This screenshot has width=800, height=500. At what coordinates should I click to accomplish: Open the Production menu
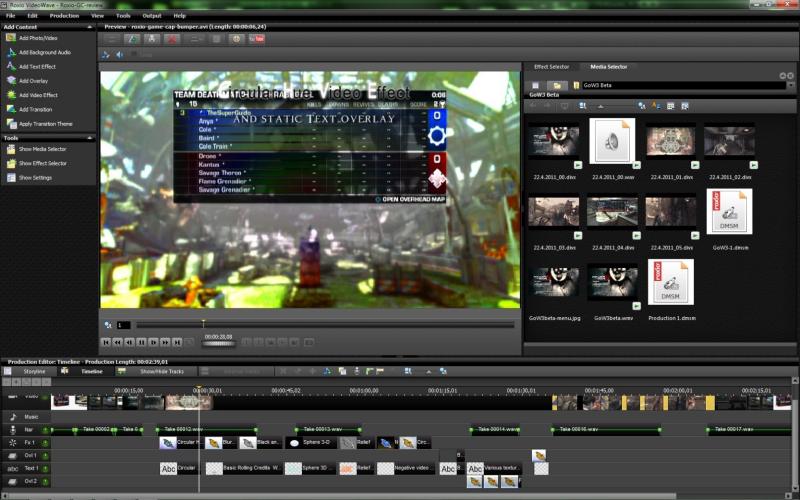64,16
